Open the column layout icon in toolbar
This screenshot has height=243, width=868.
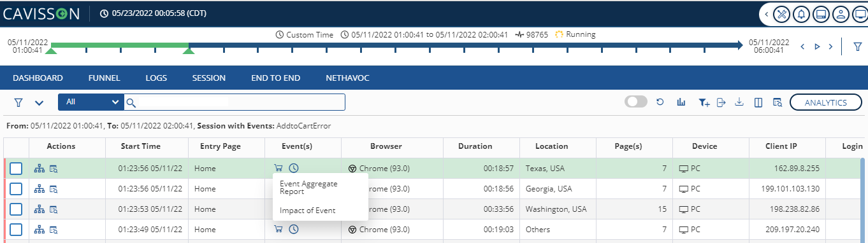(x=758, y=102)
